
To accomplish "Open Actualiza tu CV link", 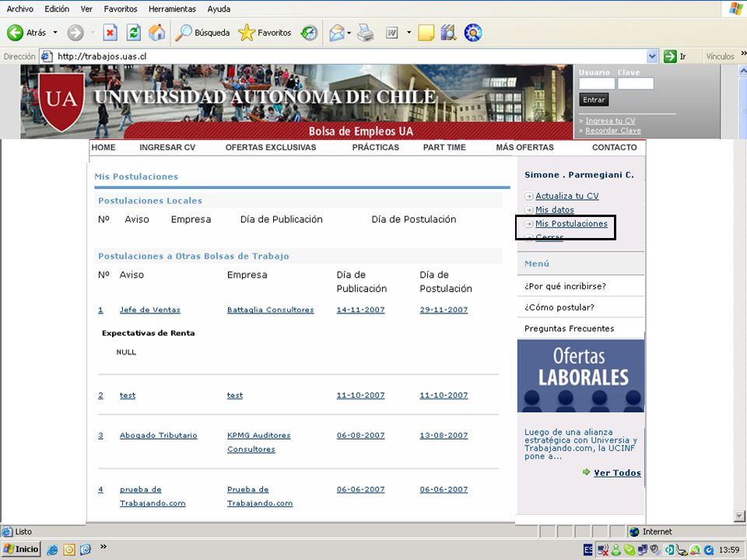I will tap(567, 196).
